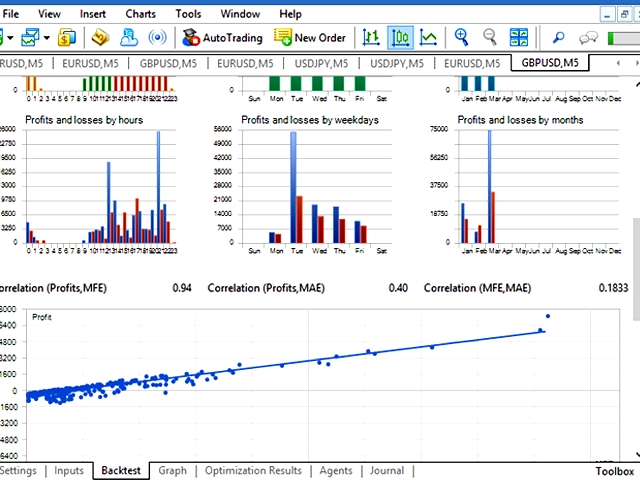Open the chat messages icon
The height and width of the screenshot is (480, 640).
588,38
